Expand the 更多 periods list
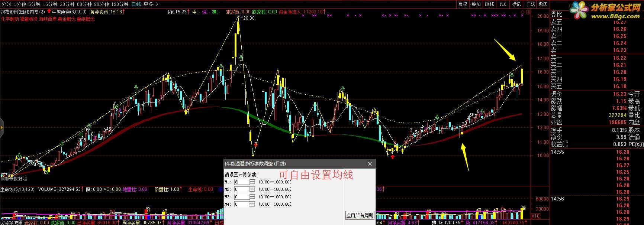 [x=151, y=4]
